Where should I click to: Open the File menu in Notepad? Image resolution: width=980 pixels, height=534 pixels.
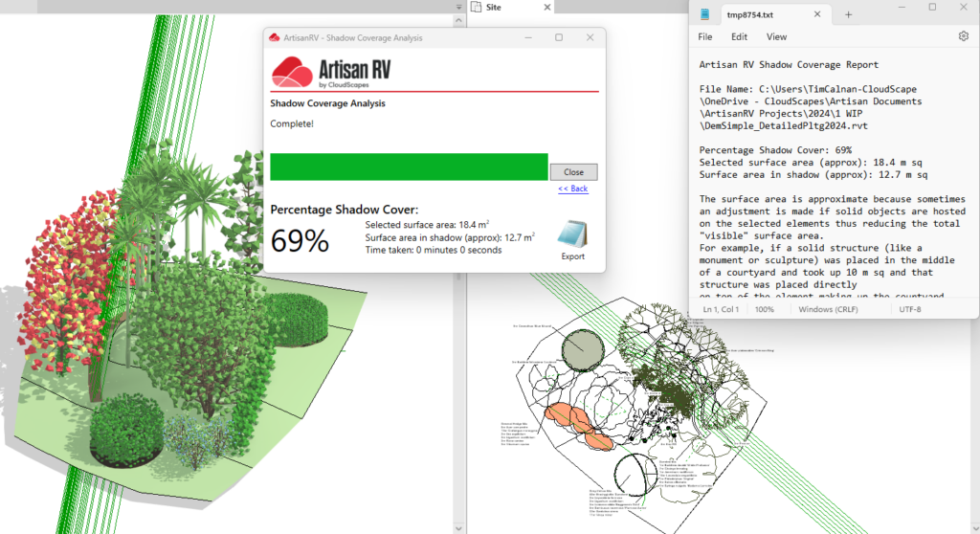point(705,37)
